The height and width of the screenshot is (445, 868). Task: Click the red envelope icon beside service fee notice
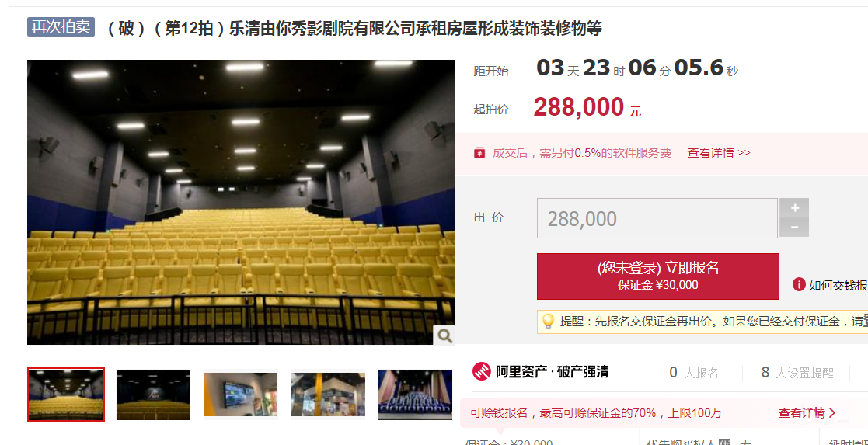[x=479, y=153]
